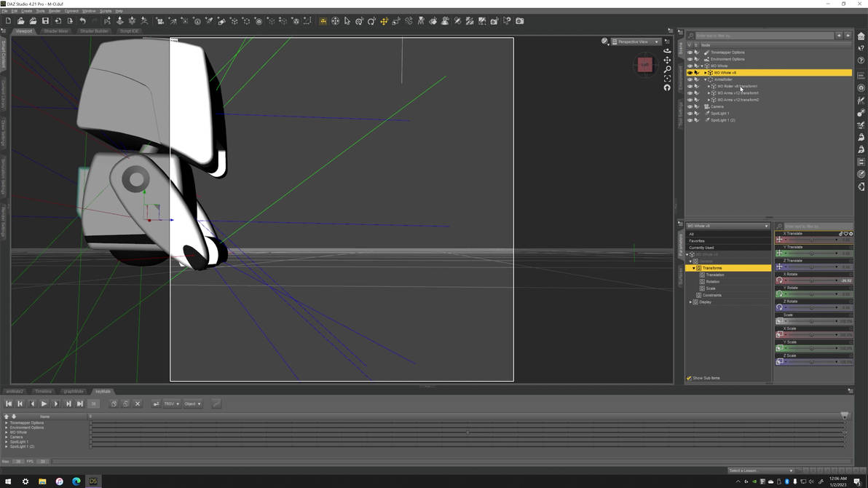Jump to timeline first frame button
The image size is (868, 488).
(x=8, y=404)
